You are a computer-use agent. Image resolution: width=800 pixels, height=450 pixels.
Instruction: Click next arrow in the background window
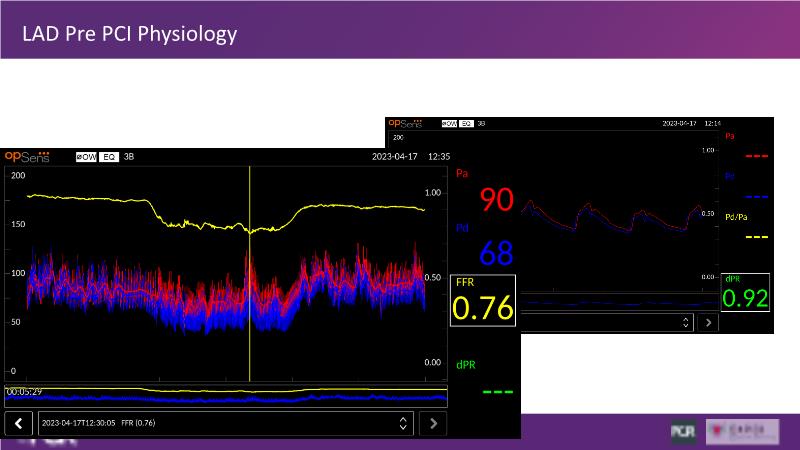point(709,322)
